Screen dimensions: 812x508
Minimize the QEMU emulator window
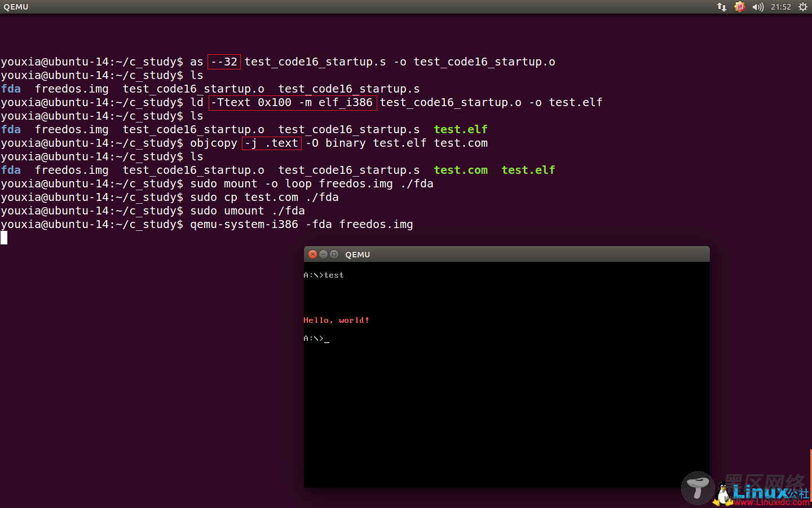(323, 255)
